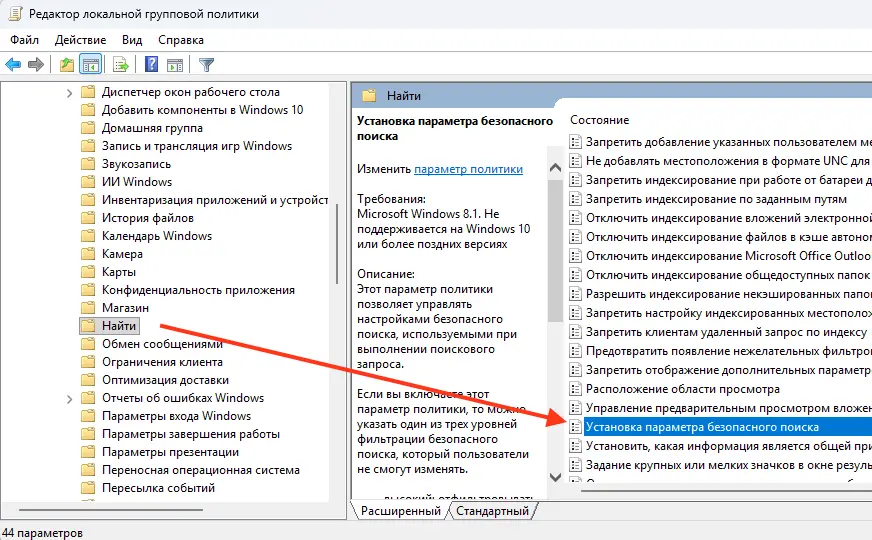Select the Магазин folder in the tree
872x540 pixels.
[x=125, y=308]
